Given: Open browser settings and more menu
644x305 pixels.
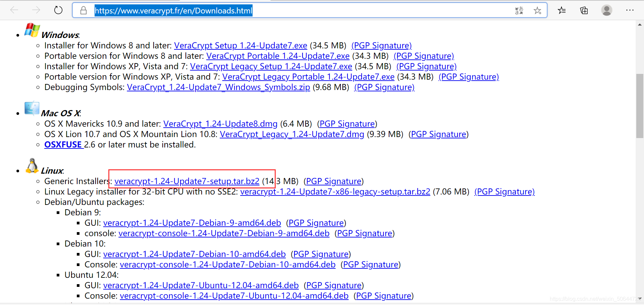Looking at the screenshot, I should tap(630, 10).
